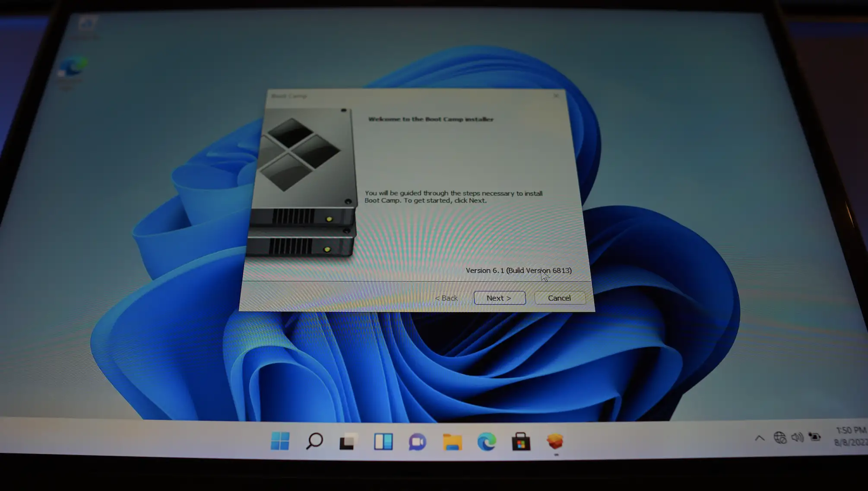Open the Widgets panel
This screenshot has height=491, width=868.
pyautogui.click(x=383, y=442)
